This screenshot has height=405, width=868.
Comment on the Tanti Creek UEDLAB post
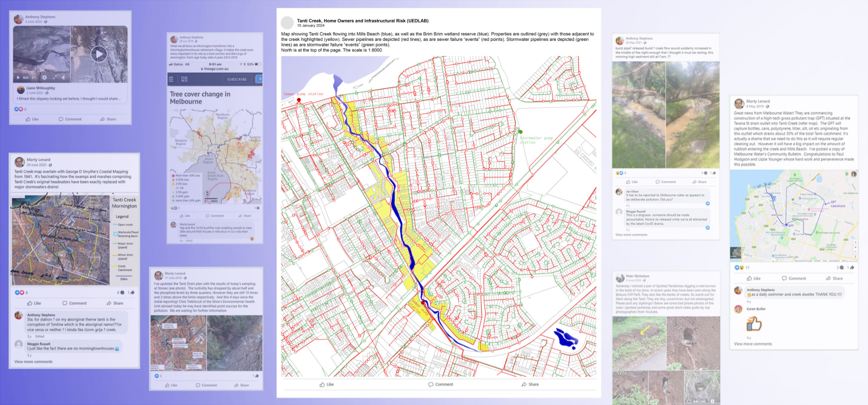click(441, 384)
